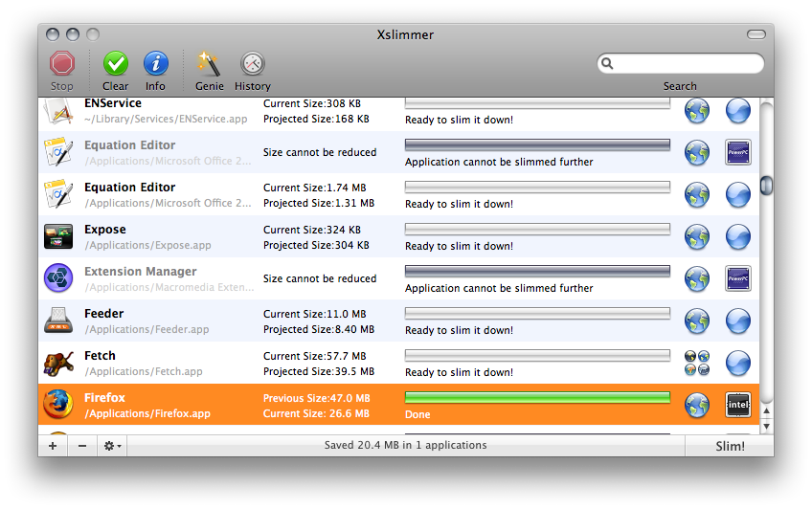Click 'Projected Size:39.5 MB' in Fetch row
Image resolution: width=812 pixels, height=509 pixels.
pos(319,371)
